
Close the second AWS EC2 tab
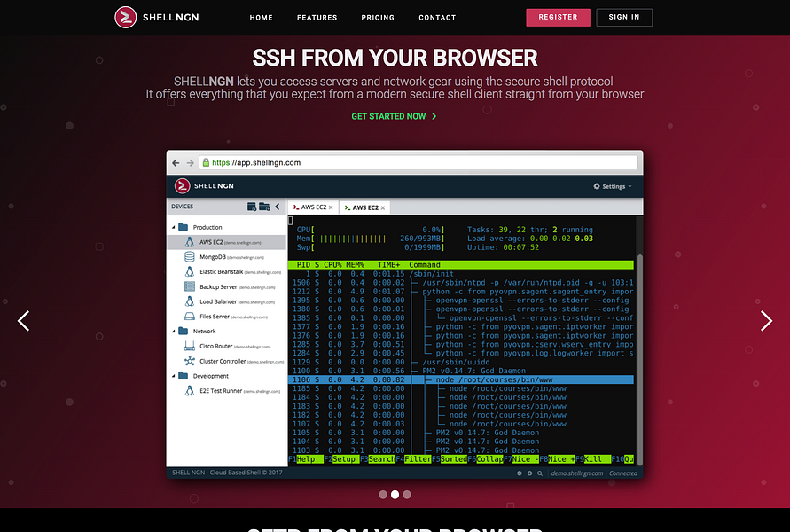[x=383, y=208]
